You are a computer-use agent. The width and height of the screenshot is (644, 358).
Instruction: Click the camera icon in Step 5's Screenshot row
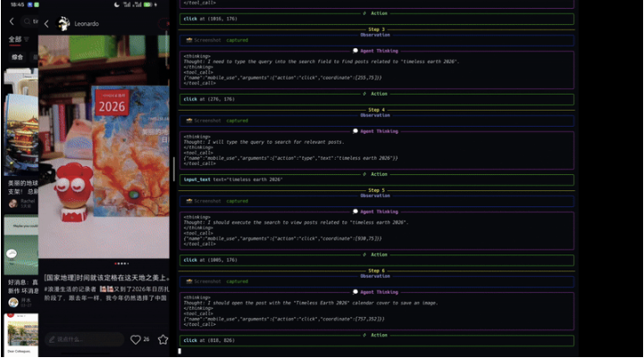[189, 201]
